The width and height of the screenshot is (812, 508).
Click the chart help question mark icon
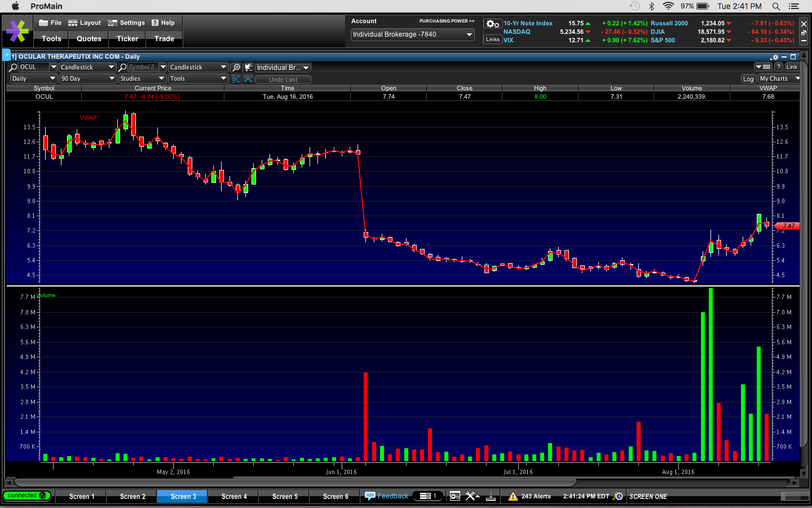pos(778,67)
